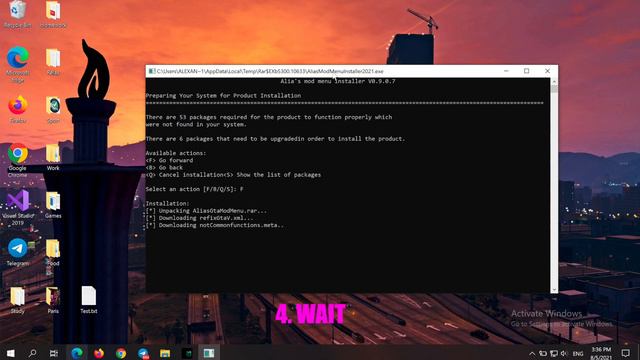Click the installer version header text
The width and height of the screenshot is (640, 360).
click(338, 81)
